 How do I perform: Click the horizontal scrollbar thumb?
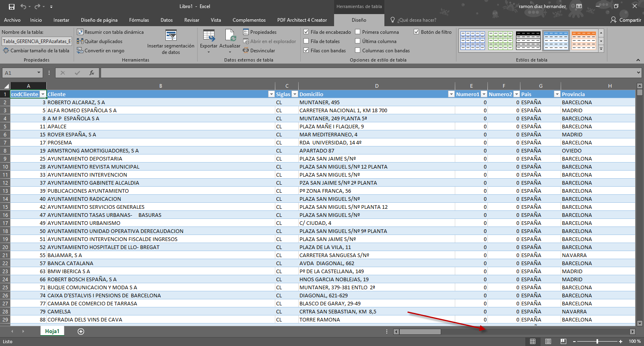click(x=420, y=332)
